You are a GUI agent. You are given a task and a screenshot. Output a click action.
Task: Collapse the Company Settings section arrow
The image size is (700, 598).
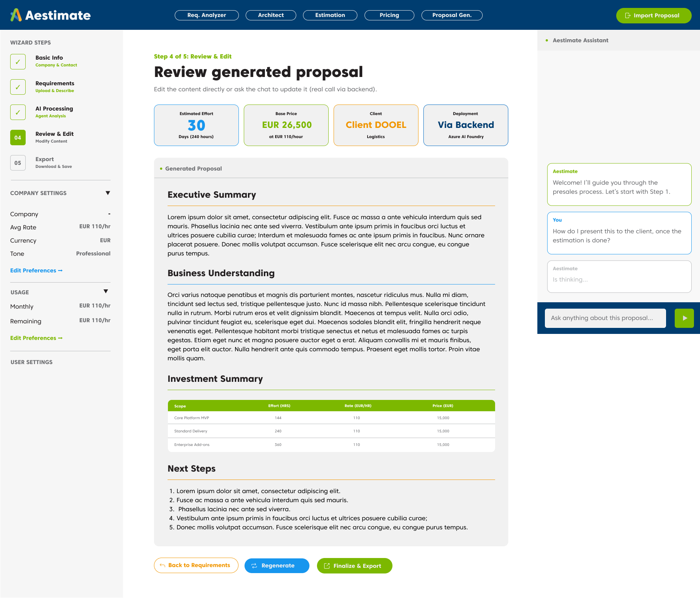108,193
